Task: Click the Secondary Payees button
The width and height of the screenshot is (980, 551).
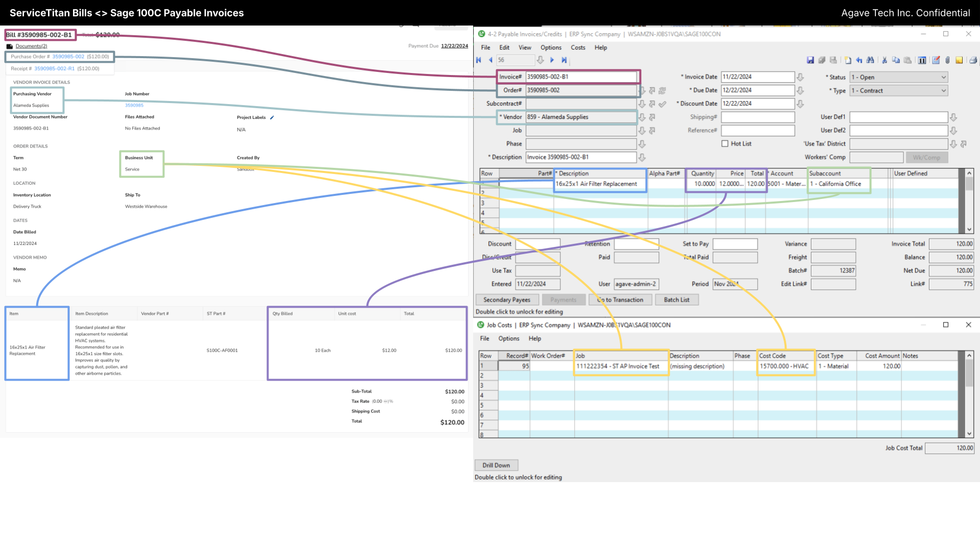Action: click(x=507, y=300)
